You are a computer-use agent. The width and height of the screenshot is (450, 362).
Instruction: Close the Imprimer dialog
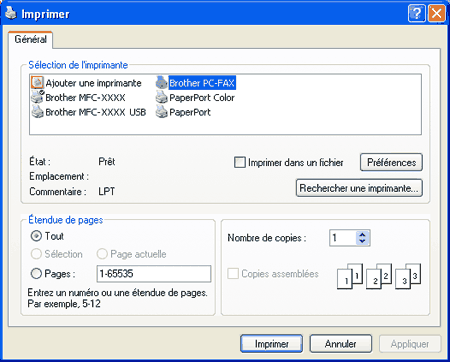(x=437, y=14)
